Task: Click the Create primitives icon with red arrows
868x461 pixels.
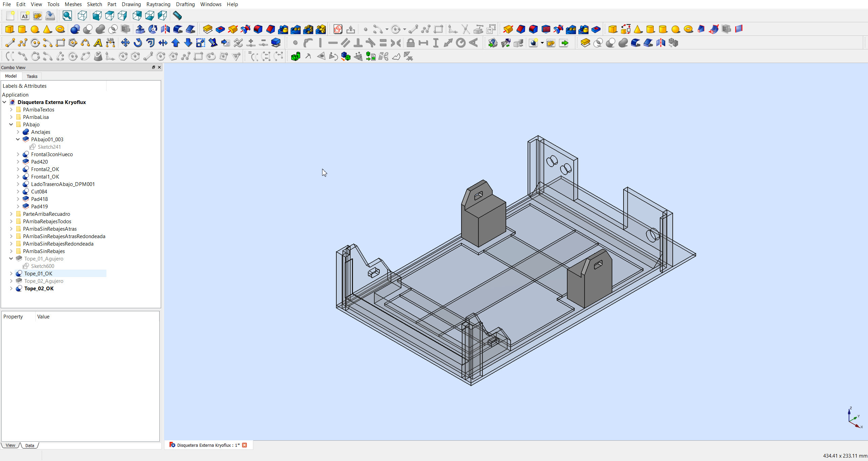Action: [x=626, y=29]
